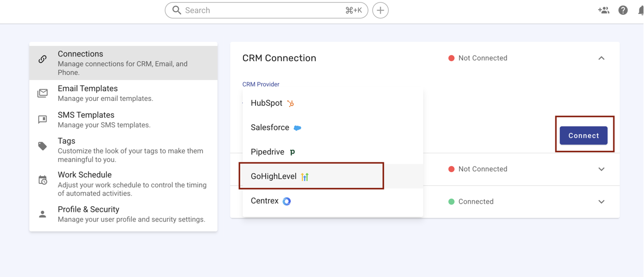644x277 pixels.
Task: Click the SMS Templates chat icon
Action: [x=43, y=120]
